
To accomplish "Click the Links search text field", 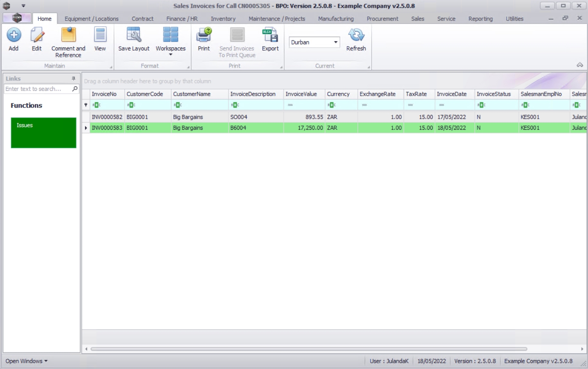I will [38, 89].
